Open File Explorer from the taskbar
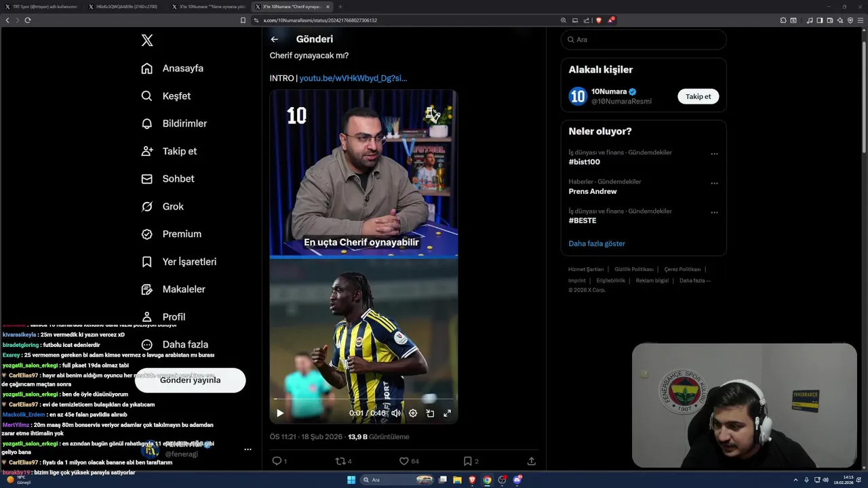The image size is (868, 488). 457,480
